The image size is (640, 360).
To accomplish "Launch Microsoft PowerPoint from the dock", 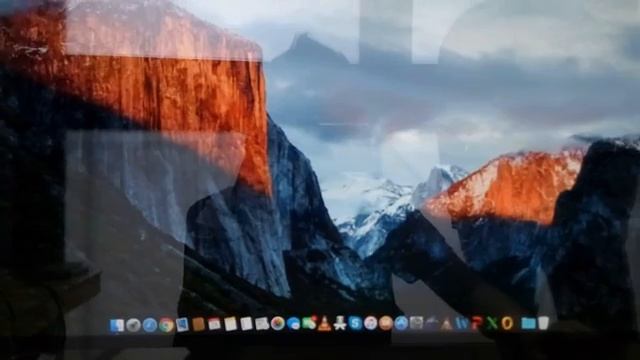I will pyautogui.click(x=477, y=324).
